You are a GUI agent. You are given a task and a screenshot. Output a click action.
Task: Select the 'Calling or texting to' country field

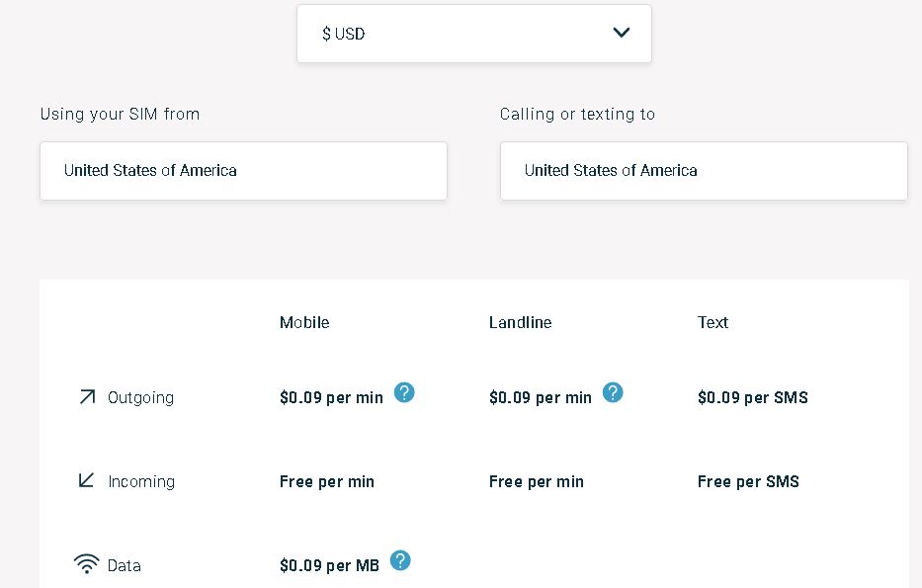(704, 171)
